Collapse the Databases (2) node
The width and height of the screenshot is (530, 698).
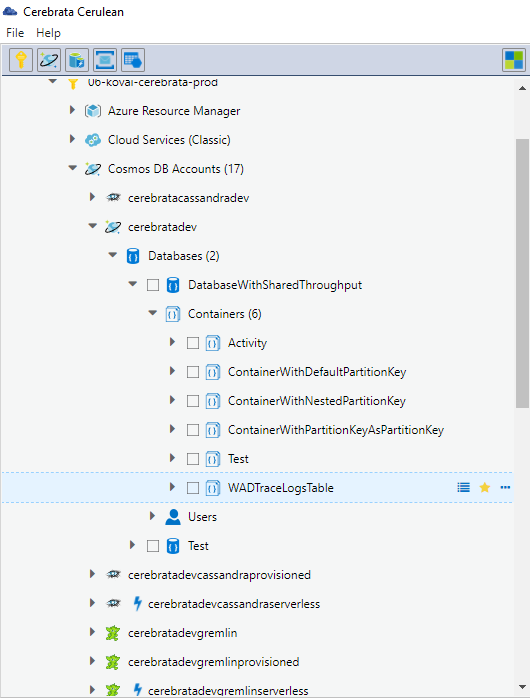tap(113, 255)
